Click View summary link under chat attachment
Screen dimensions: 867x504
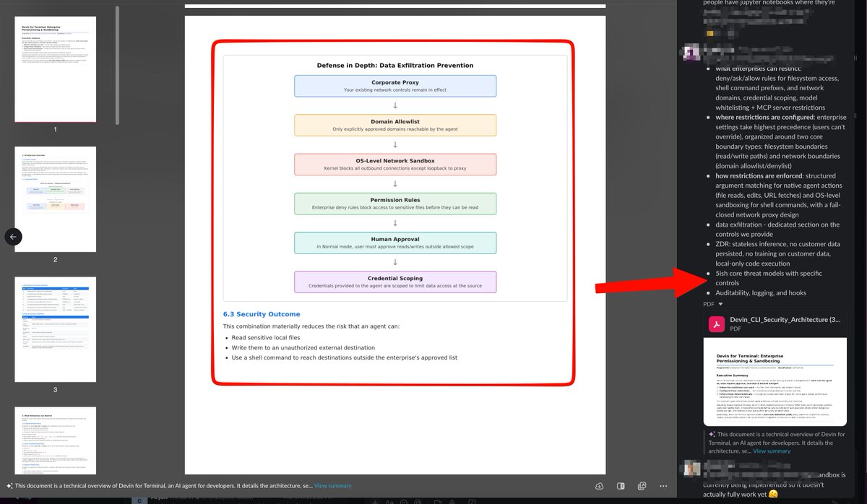(772, 451)
